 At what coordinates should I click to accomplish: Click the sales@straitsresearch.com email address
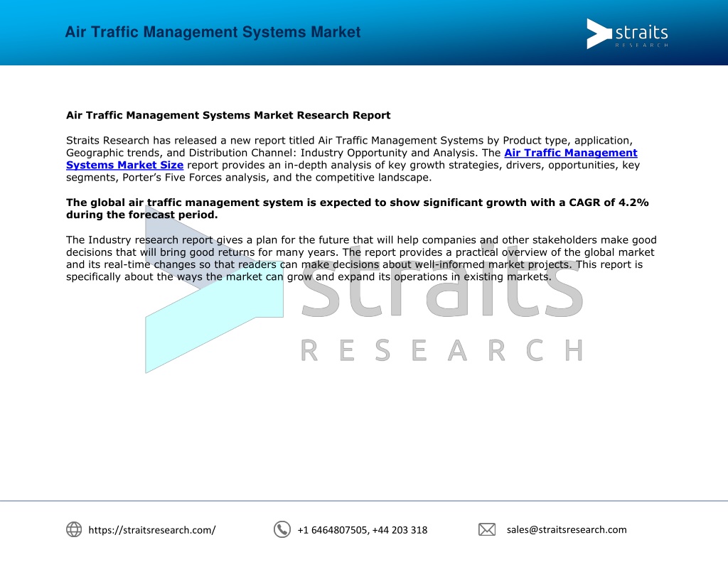tap(567, 529)
